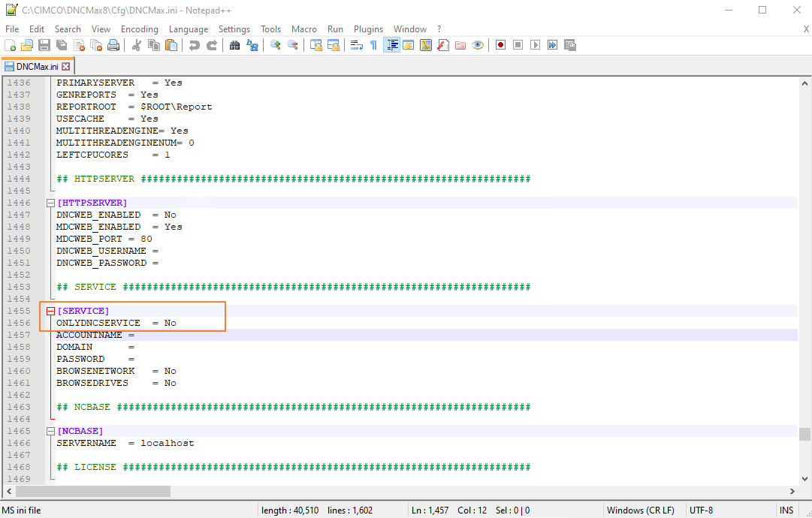Open the Define Your Language icon
The image size is (812, 518).
click(408, 46)
